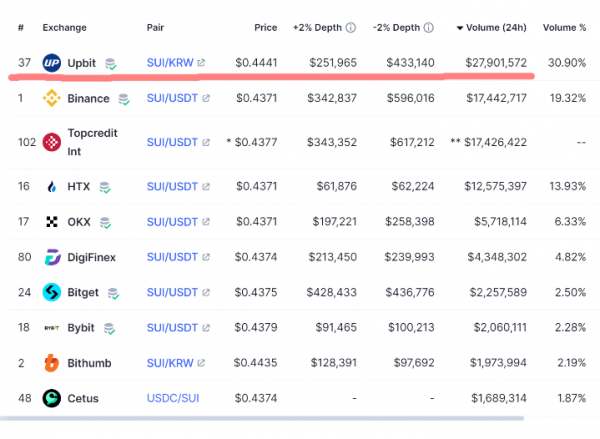Image resolution: width=600 pixels, height=439 pixels.
Task: Click the Bitget exchange logo icon
Action: pos(53,292)
